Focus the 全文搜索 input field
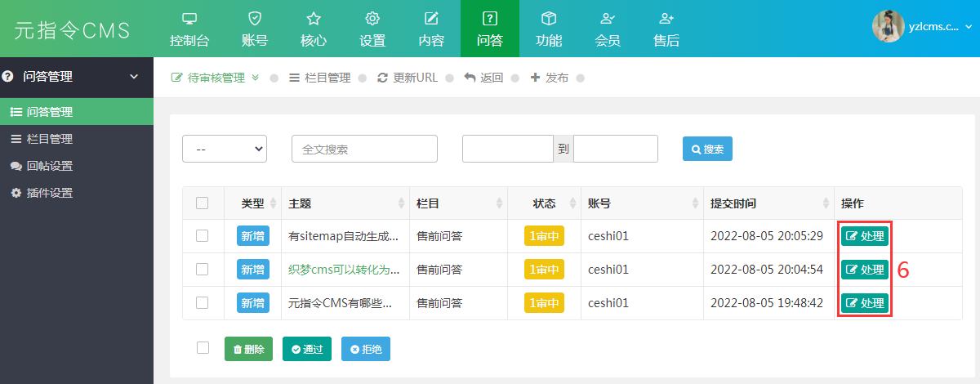Image resolution: width=980 pixels, height=384 pixels. (x=364, y=149)
